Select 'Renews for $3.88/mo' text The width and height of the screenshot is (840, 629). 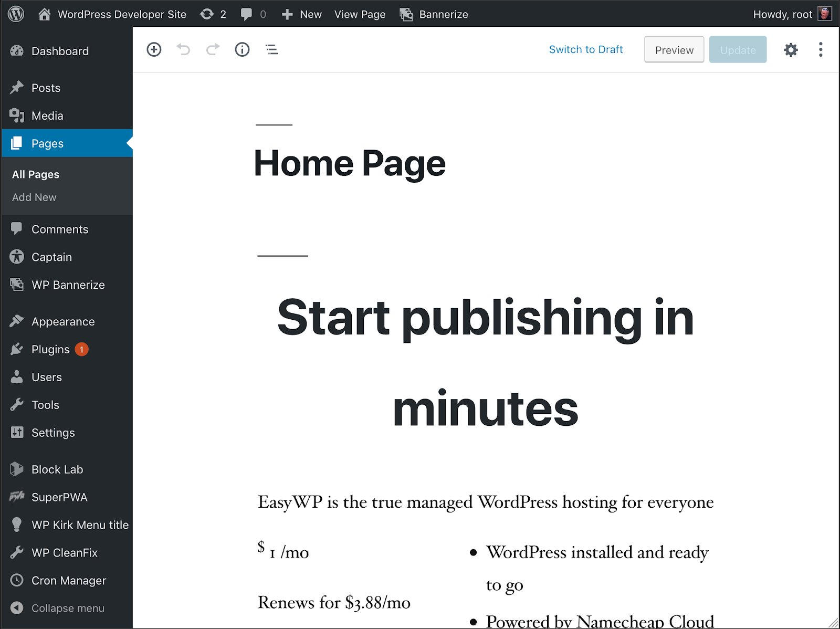coord(334,602)
